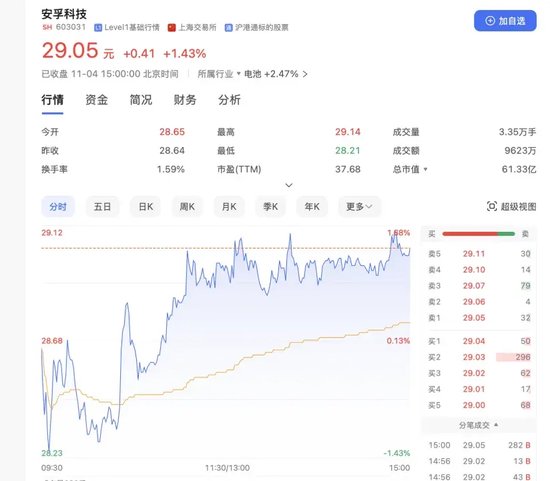Click the 今开 value 28.65
The width and height of the screenshot is (550, 481).
pyautogui.click(x=172, y=132)
